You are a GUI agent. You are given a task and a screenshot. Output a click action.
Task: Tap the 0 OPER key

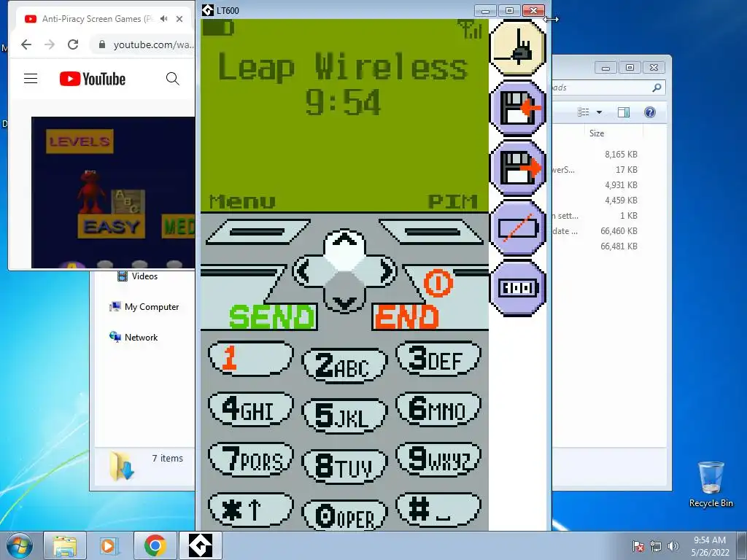click(344, 516)
